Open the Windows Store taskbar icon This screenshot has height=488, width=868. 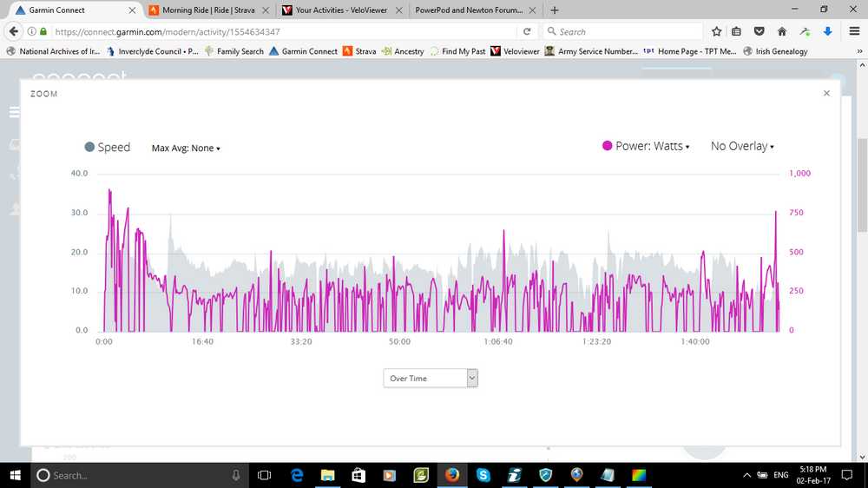358,475
